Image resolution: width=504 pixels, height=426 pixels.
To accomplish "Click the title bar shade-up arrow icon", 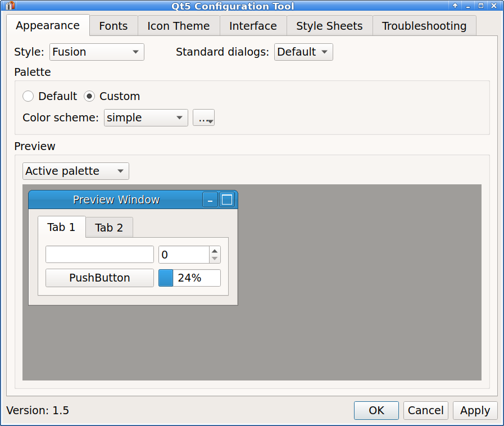I will (x=455, y=6).
